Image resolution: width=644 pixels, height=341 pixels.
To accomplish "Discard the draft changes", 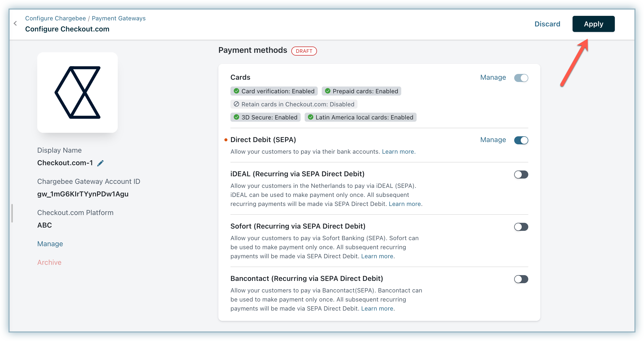I will (x=547, y=24).
